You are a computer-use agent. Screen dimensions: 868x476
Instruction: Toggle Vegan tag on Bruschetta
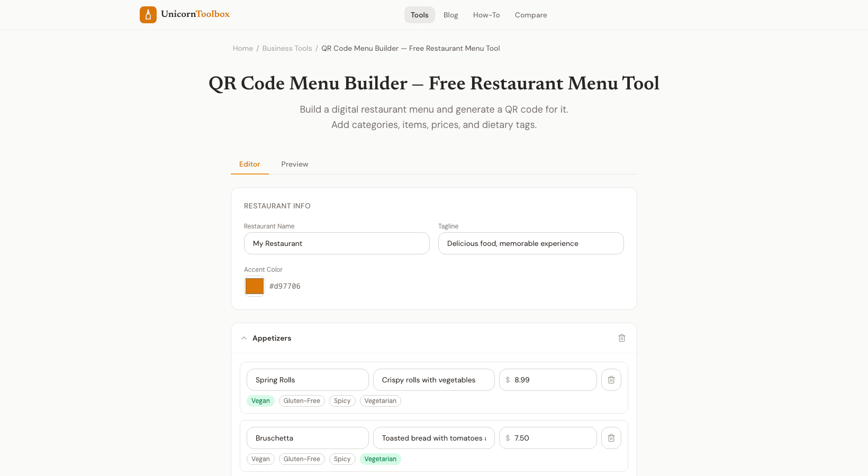pyautogui.click(x=260, y=459)
